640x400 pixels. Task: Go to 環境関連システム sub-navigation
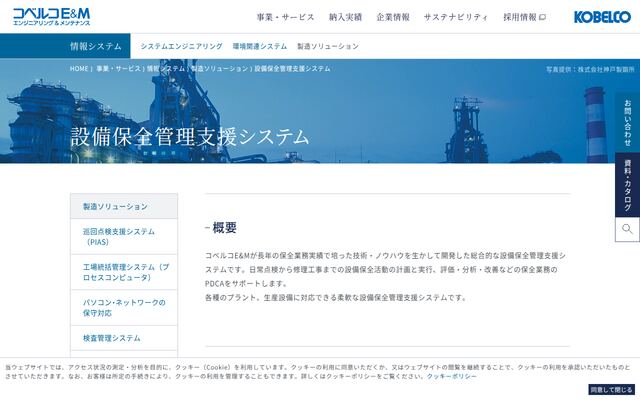[260, 46]
